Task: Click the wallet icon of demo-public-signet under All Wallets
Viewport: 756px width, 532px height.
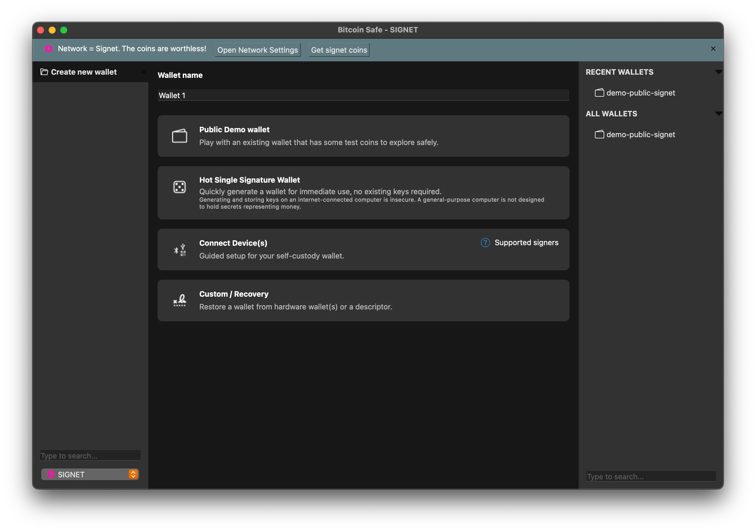Action: (599, 134)
